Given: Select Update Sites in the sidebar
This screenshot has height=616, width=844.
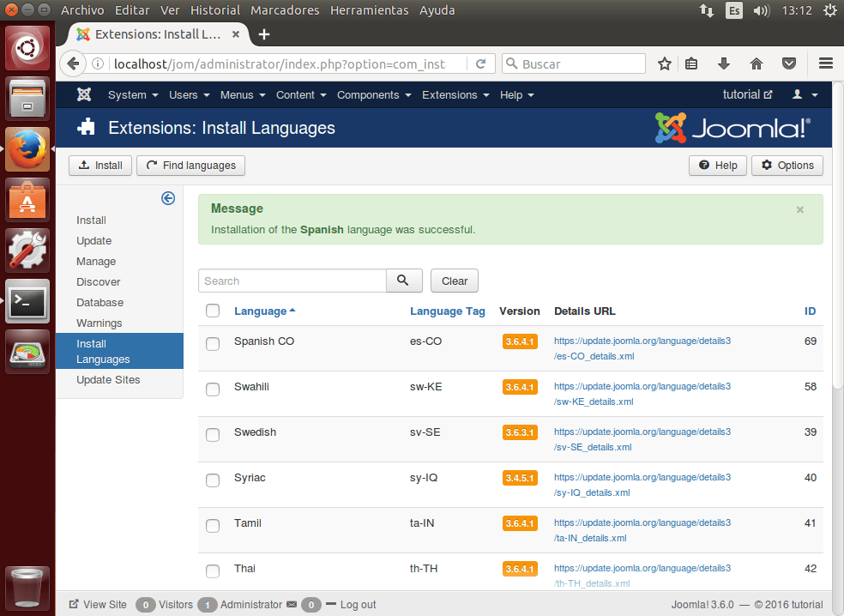Looking at the screenshot, I should (x=108, y=379).
